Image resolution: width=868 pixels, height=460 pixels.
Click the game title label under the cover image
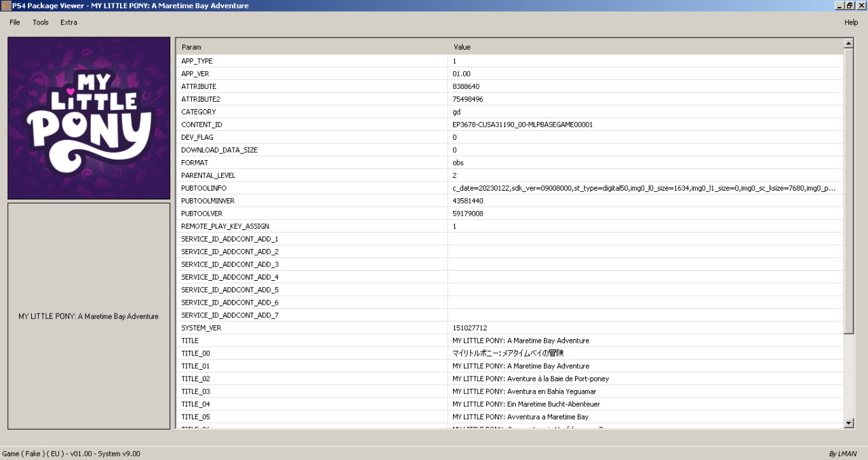89,316
